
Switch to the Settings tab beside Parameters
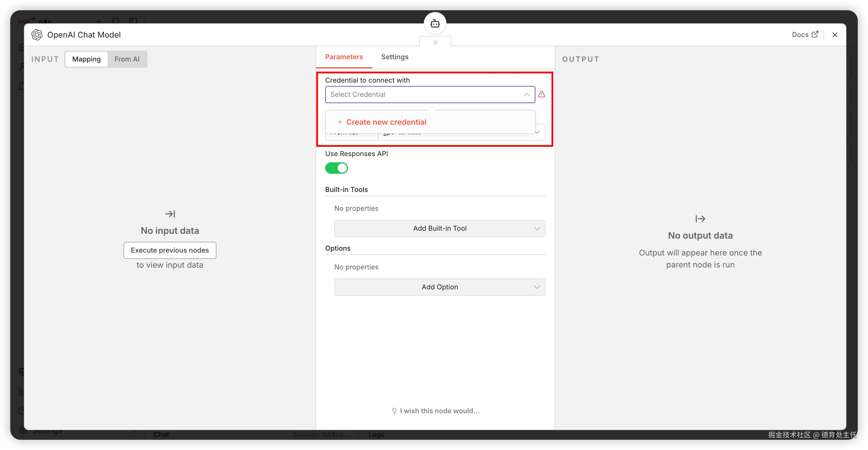(x=395, y=57)
